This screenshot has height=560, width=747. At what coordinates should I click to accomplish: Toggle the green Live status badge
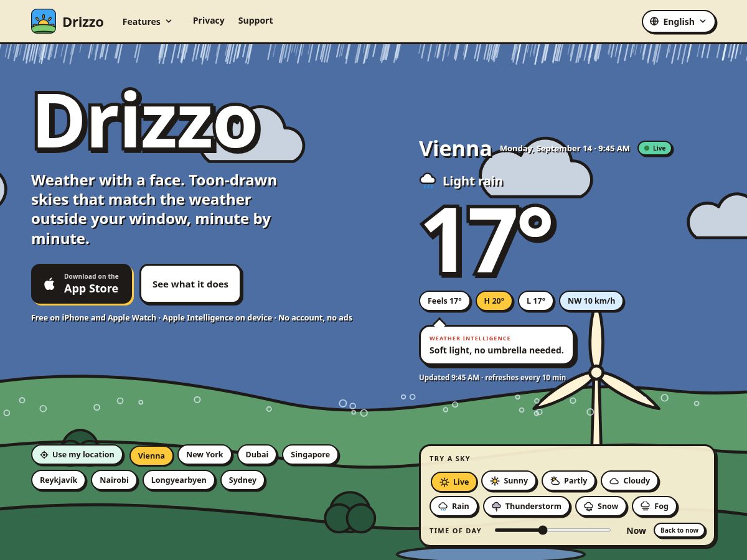654,148
